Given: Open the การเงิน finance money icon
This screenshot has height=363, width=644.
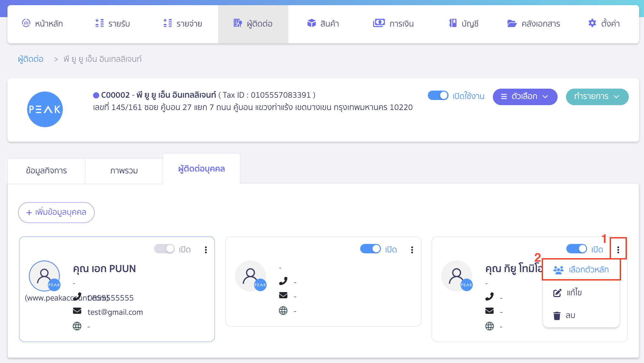Looking at the screenshot, I should (x=379, y=23).
